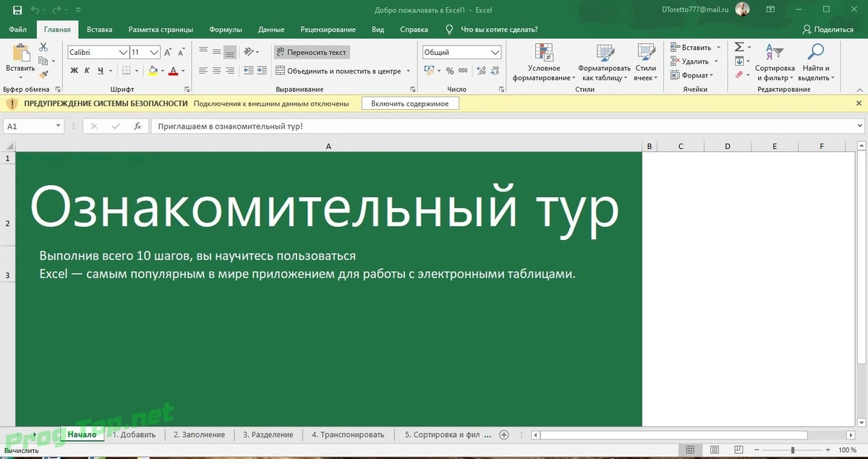
Task: Save the workbook with the floppy disk icon
Action: 17,10
